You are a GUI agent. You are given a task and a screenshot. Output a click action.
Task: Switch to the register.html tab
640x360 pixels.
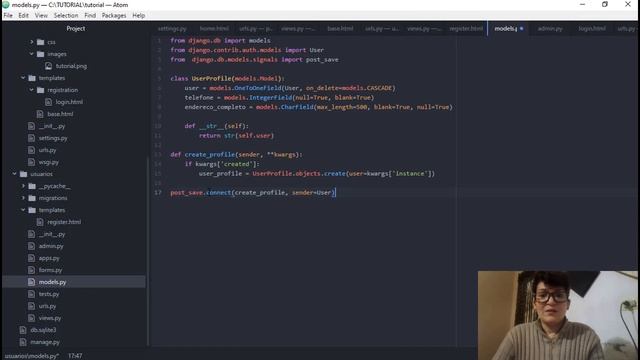click(466, 29)
